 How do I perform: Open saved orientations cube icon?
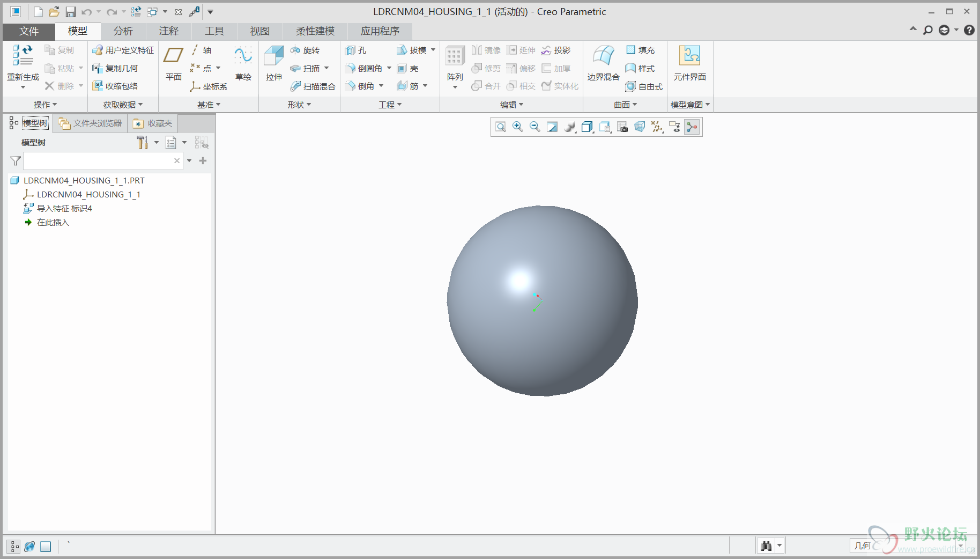coord(588,127)
